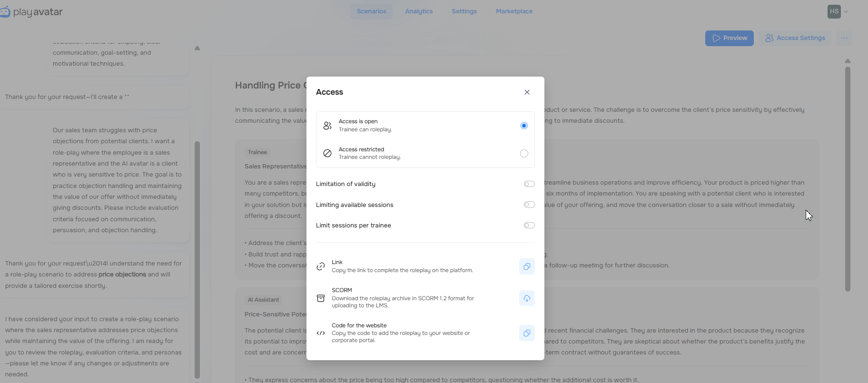
Task: Copy the roleplay link icon
Action: [527, 266]
